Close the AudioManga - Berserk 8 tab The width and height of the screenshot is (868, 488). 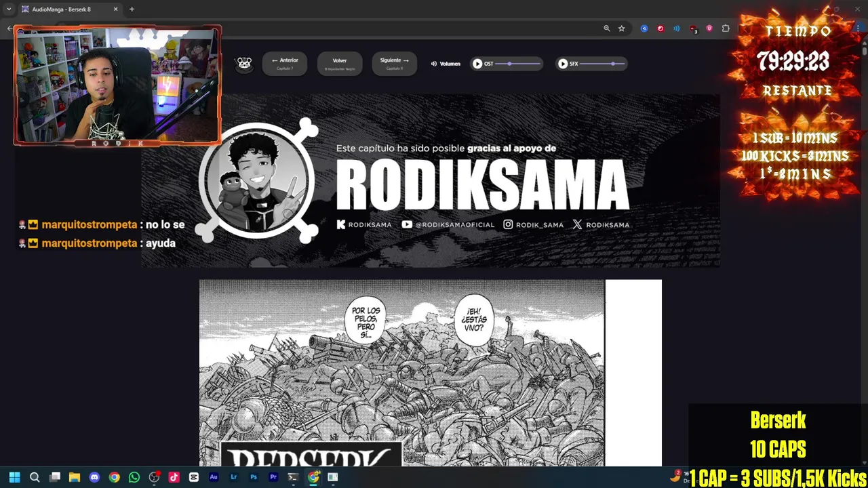pyautogui.click(x=115, y=9)
